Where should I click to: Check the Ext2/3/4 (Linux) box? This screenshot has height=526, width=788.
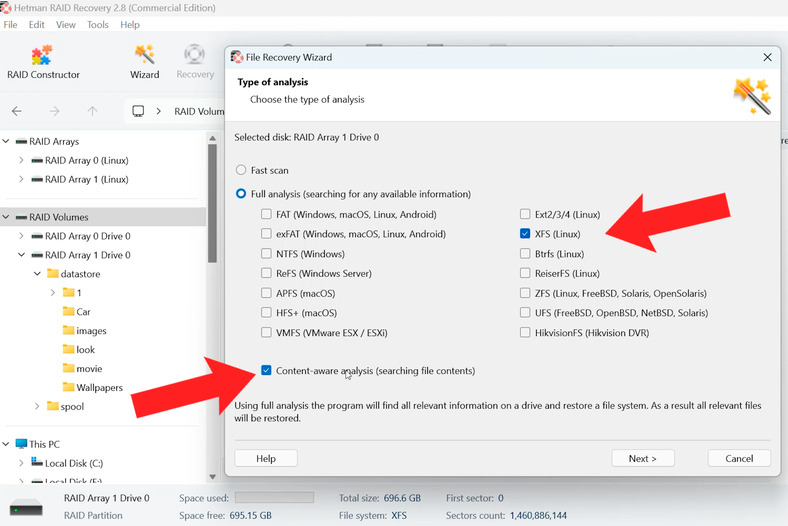525,214
